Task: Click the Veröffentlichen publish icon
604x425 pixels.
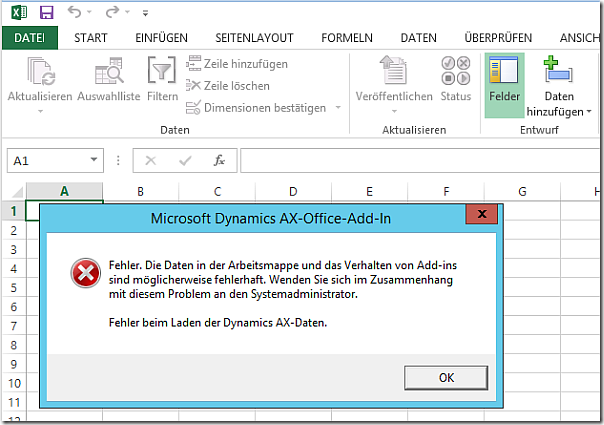Action: [x=393, y=70]
